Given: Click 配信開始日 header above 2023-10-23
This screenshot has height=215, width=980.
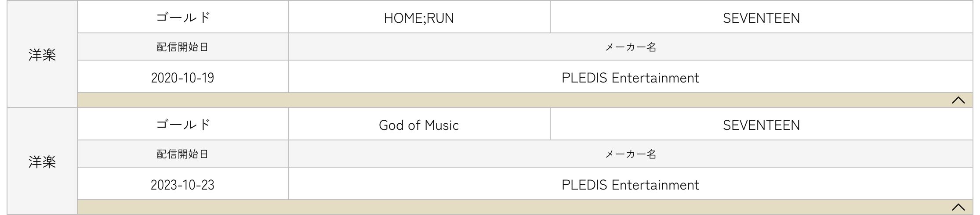Looking at the screenshot, I should pos(183,154).
